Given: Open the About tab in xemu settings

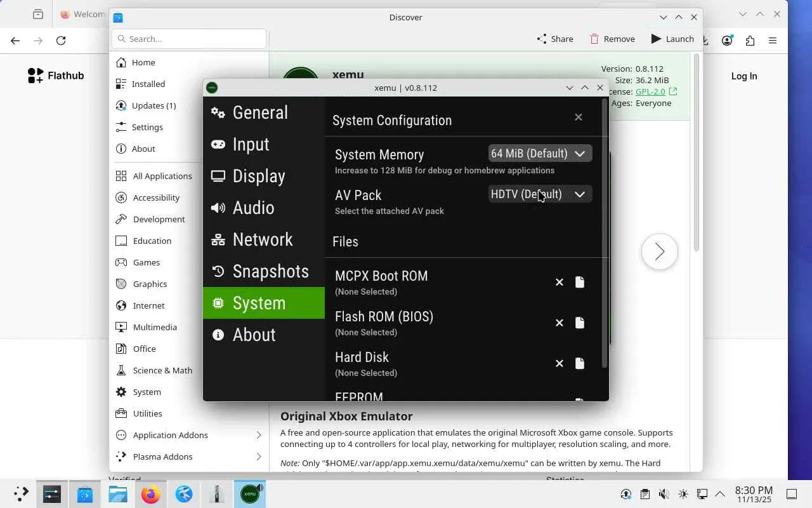Looking at the screenshot, I should click(x=264, y=335).
